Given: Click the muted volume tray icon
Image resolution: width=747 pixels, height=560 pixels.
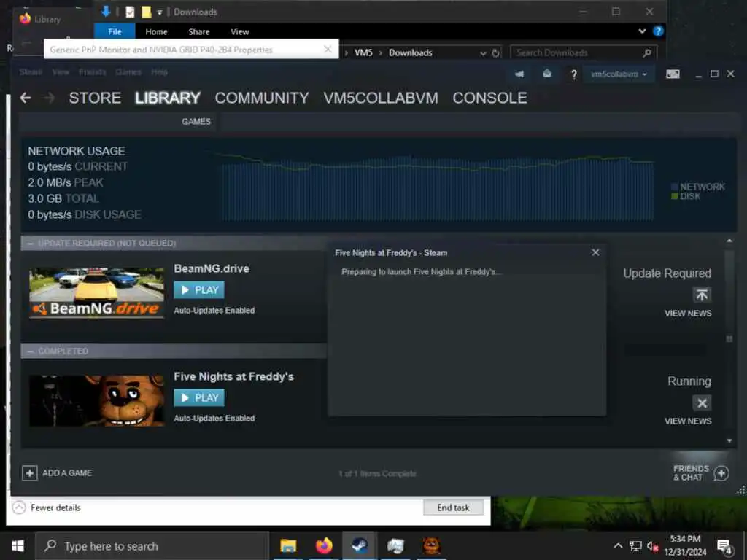Looking at the screenshot, I should [652, 546].
